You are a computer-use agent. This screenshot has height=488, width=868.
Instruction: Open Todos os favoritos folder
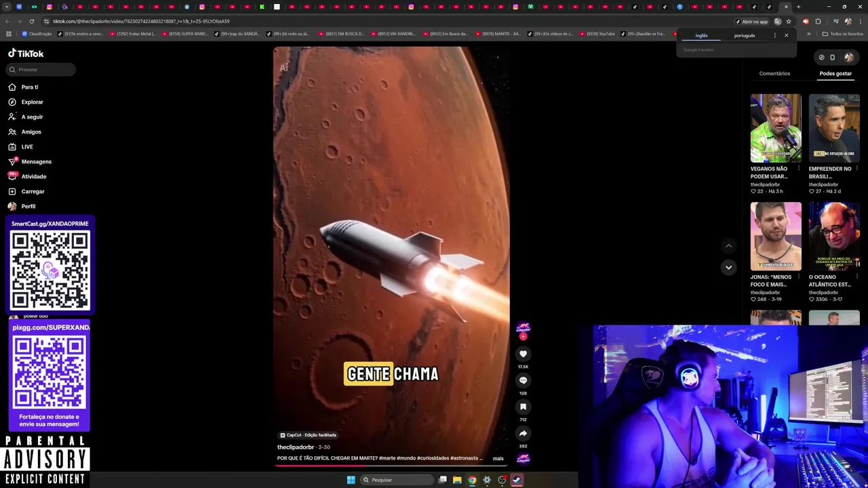pyautogui.click(x=842, y=34)
